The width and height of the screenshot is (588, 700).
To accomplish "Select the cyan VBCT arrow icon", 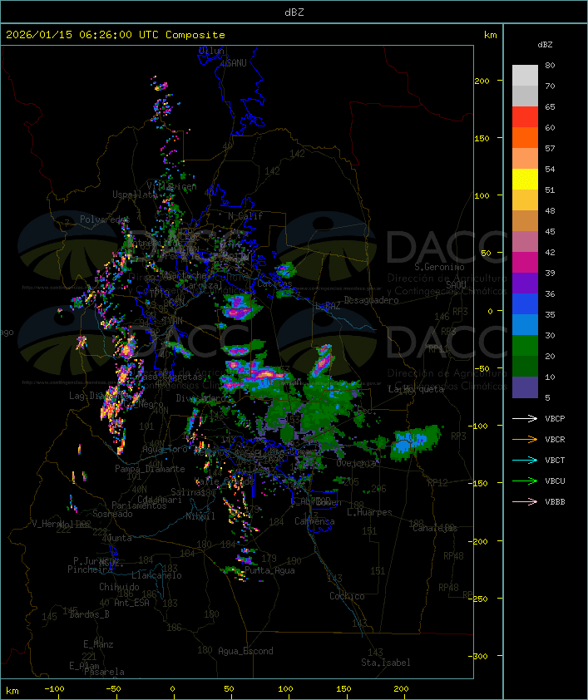I will tap(526, 460).
